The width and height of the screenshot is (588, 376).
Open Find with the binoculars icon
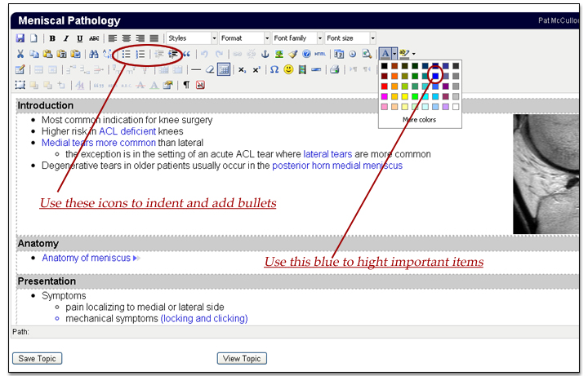coord(94,54)
